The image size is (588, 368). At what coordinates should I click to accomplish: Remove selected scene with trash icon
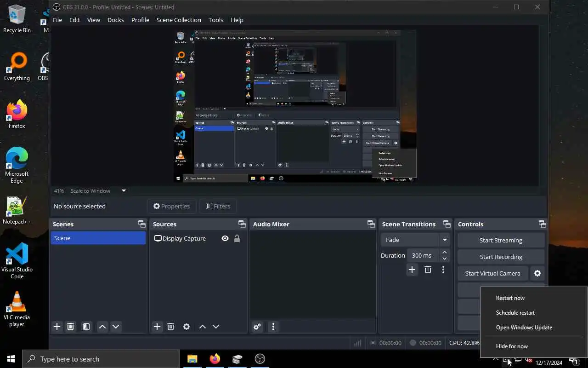(70, 327)
